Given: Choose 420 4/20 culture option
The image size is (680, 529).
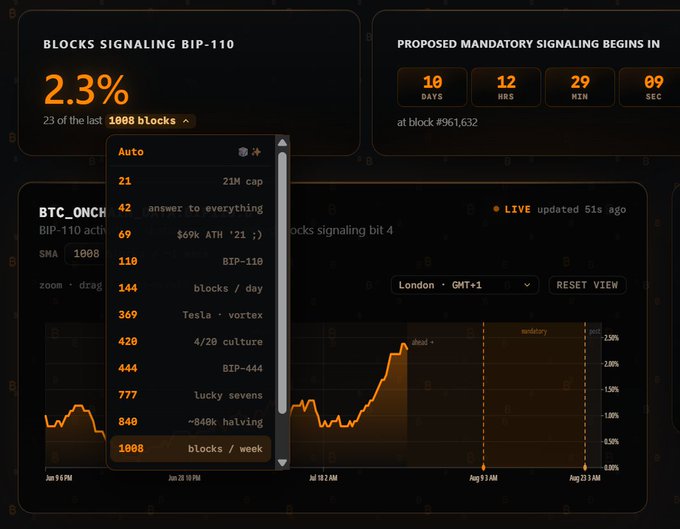Looking at the screenshot, I should pos(190,342).
